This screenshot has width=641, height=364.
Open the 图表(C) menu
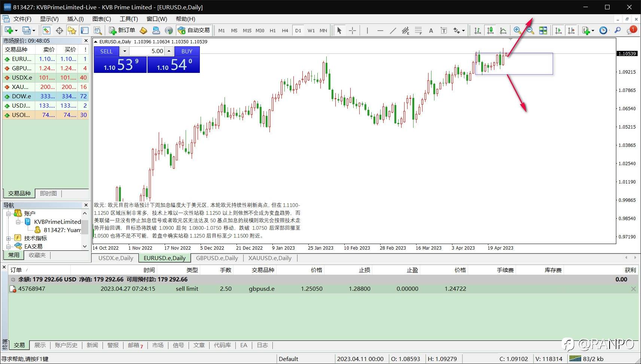tap(101, 19)
